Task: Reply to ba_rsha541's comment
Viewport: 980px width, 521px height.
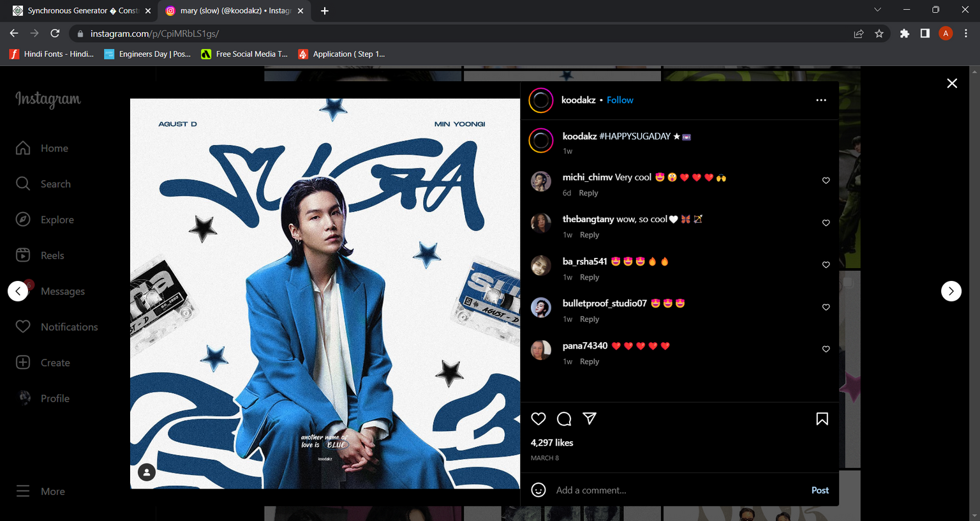Action: pyautogui.click(x=590, y=277)
